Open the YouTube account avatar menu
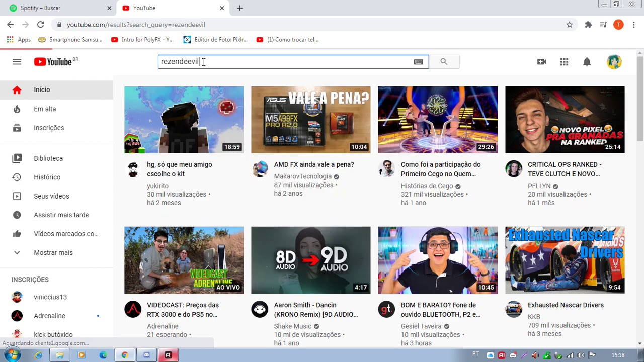Screen dimensions: 644x362 (x=614, y=62)
